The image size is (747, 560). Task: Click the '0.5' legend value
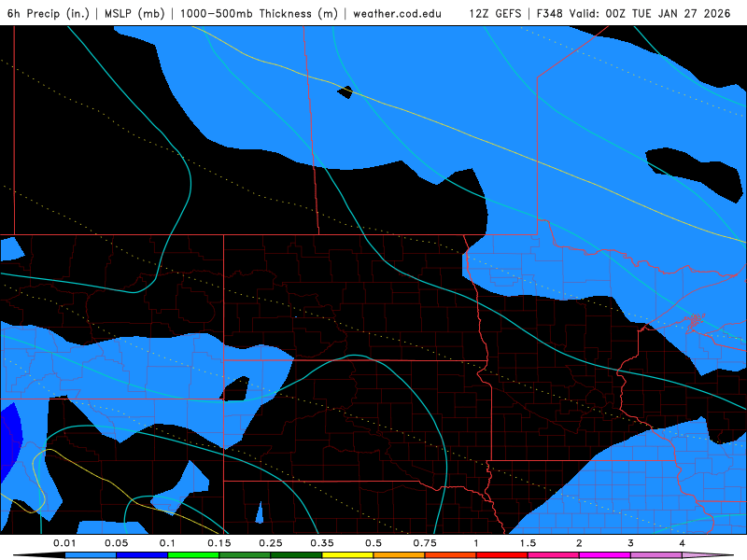[373, 543]
